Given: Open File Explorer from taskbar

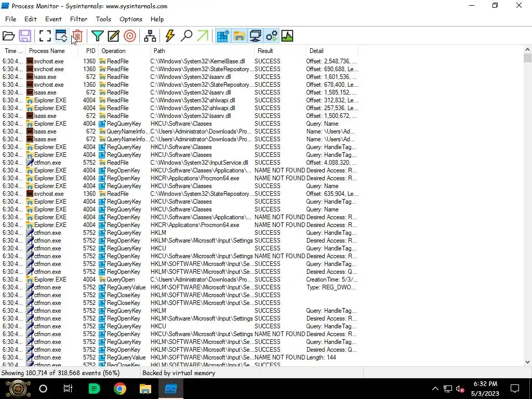Looking at the screenshot, I should [x=145, y=389].
